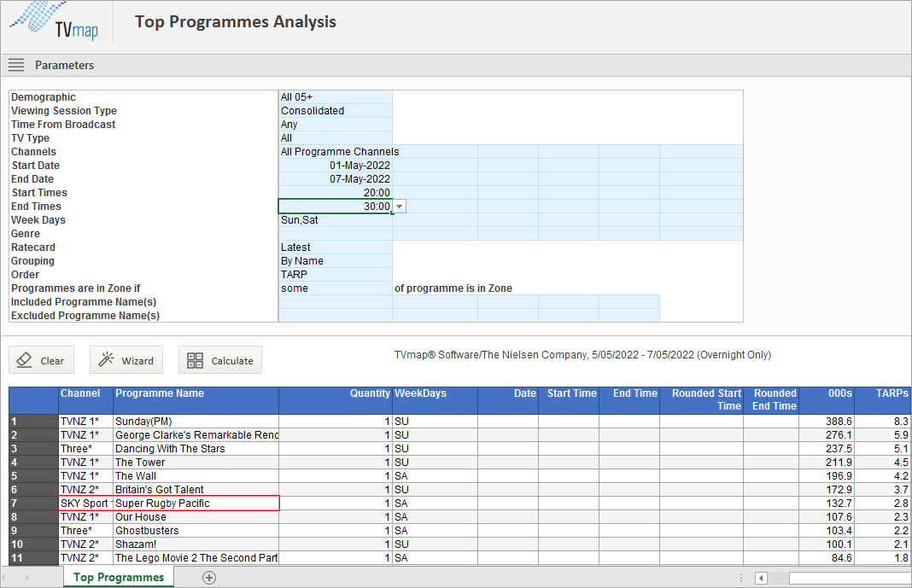Image resolution: width=912 pixels, height=588 pixels.
Task: Switch to the Top Programmes sheet tab
Action: click(119, 578)
